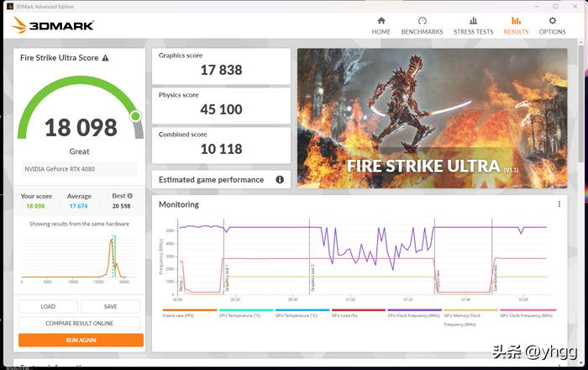Click the warning triangle beside Fire Strike Ultra Score
The height and width of the screenshot is (370, 588).
[x=105, y=58]
